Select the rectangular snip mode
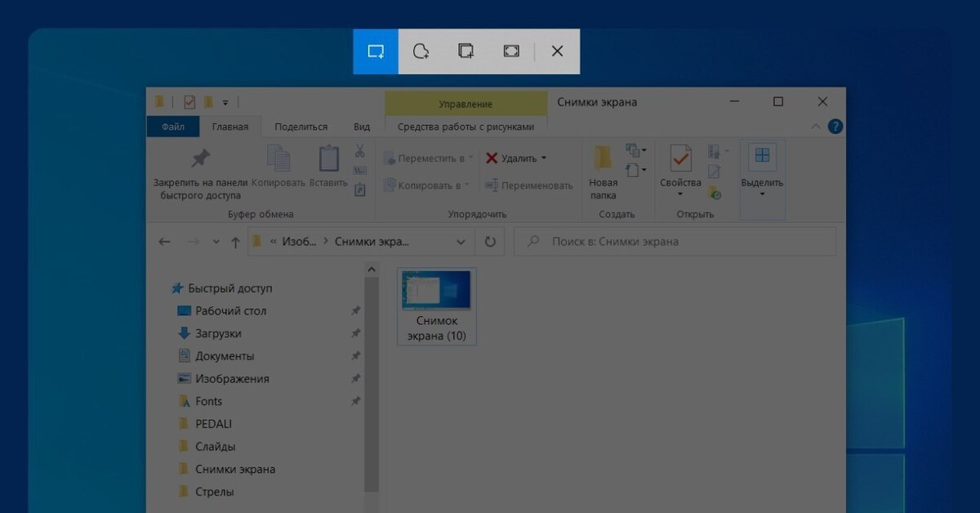 point(376,51)
